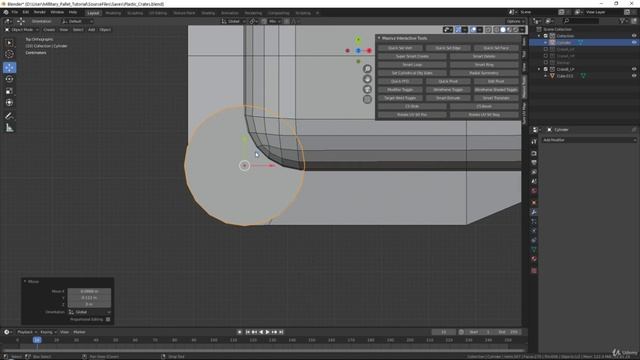Viewport: 640px width, 360px height.
Task: Open the Render menu
Action: click(40, 12)
